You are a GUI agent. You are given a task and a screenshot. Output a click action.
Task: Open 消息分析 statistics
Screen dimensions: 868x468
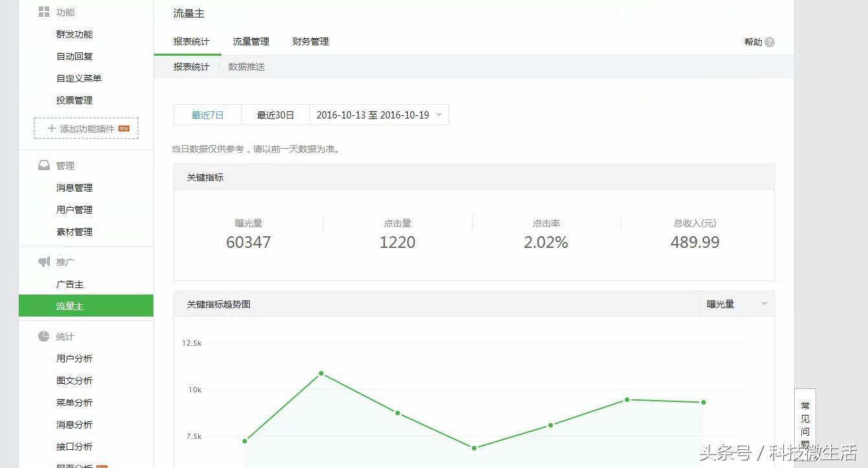[74, 425]
